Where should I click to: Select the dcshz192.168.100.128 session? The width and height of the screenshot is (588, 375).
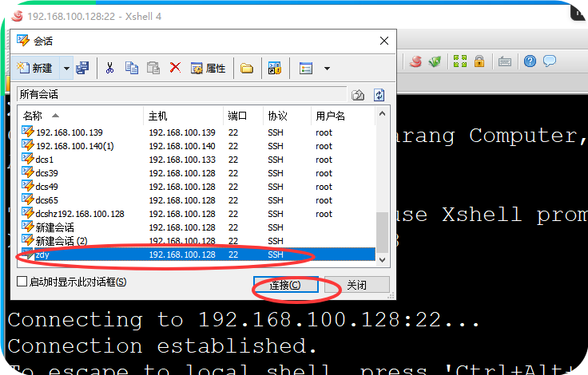tap(197, 214)
